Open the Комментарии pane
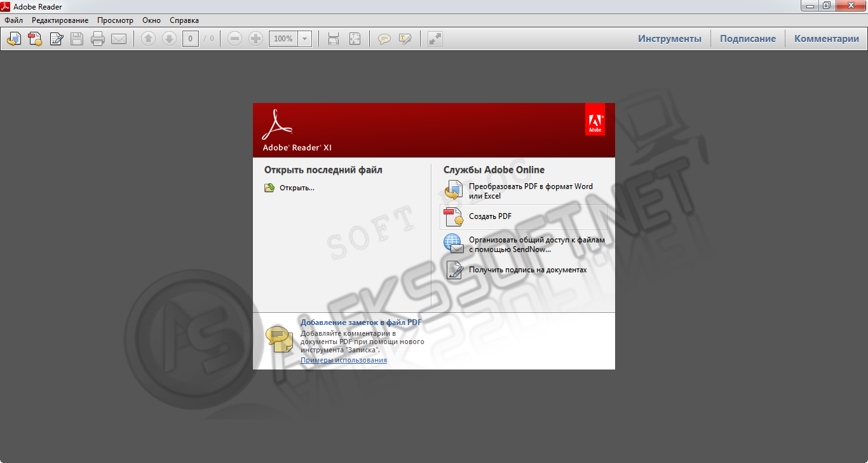Image resolution: width=868 pixels, height=463 pixels. click(827, 39)
